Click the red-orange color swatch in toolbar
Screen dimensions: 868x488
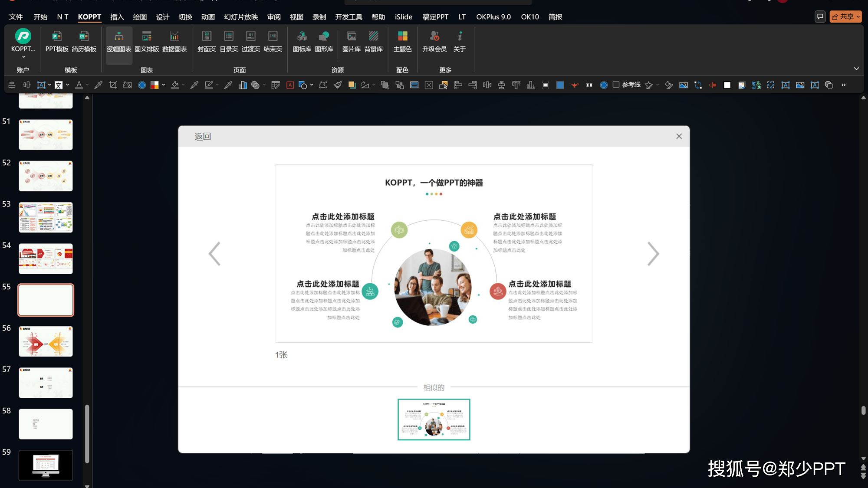point(155,85)
